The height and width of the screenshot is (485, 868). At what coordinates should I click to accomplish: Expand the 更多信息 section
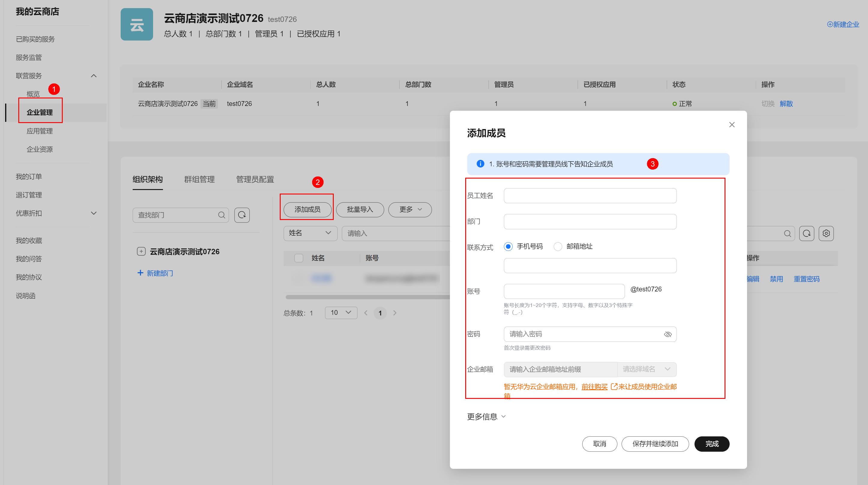(x=486, y=417)
